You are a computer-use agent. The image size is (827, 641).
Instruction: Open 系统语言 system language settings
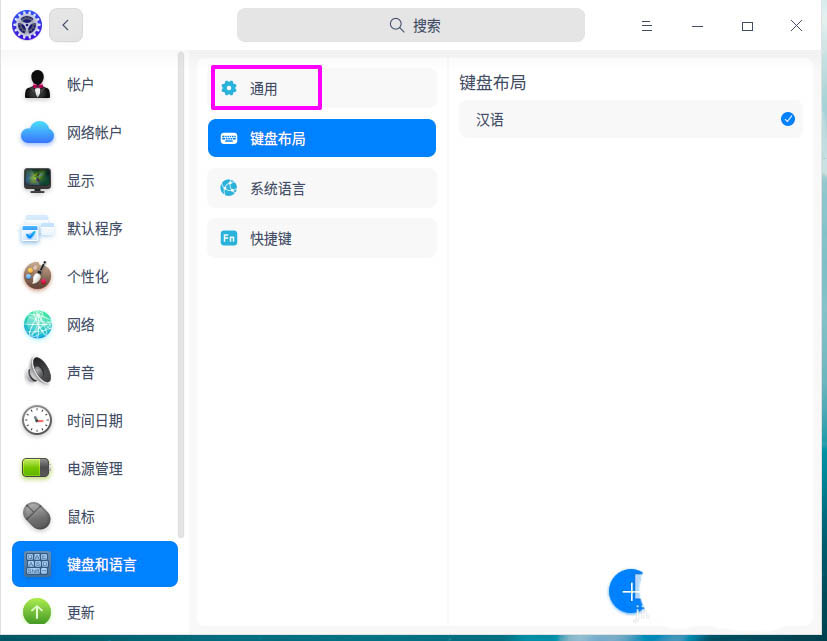tap(321, 188)
